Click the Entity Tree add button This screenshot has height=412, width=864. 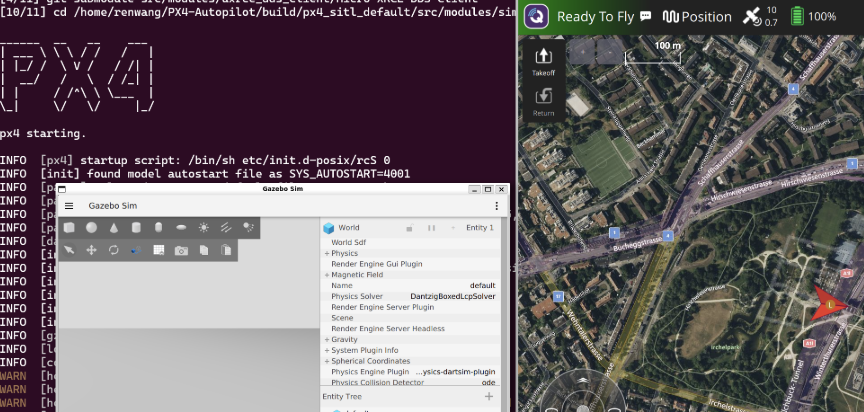[489, 397]
